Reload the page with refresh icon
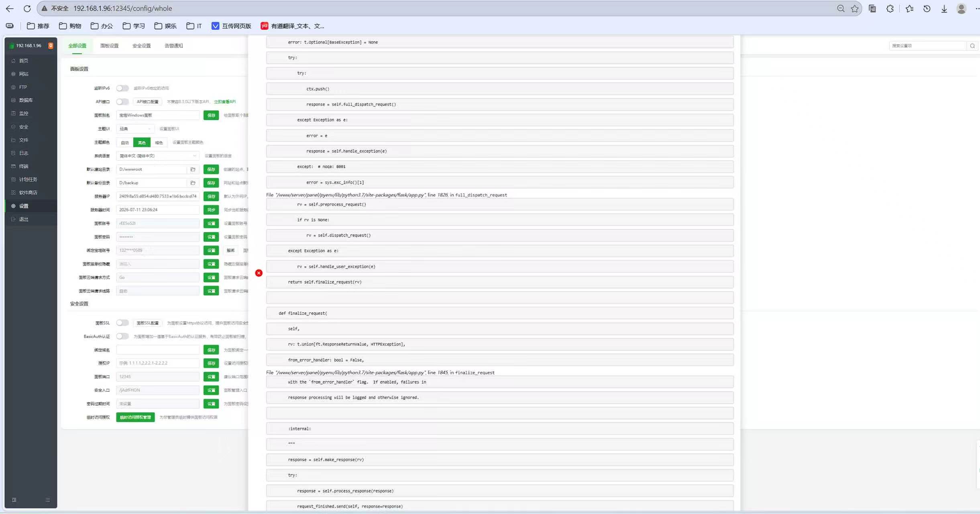Image resolution: width=980 pixels, height=514 pixels. click(27, 8)
